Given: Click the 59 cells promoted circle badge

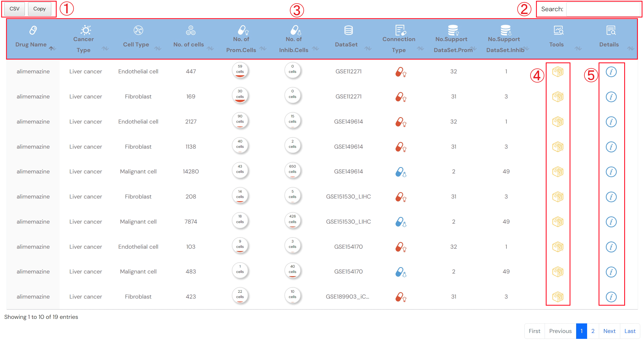Looking at the screenshot, I should pyautogui.click(x=240, y=69).
